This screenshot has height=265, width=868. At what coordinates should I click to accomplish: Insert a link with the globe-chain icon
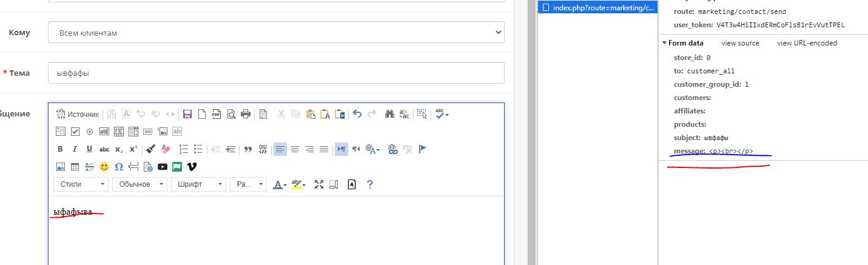click(392, 149)
